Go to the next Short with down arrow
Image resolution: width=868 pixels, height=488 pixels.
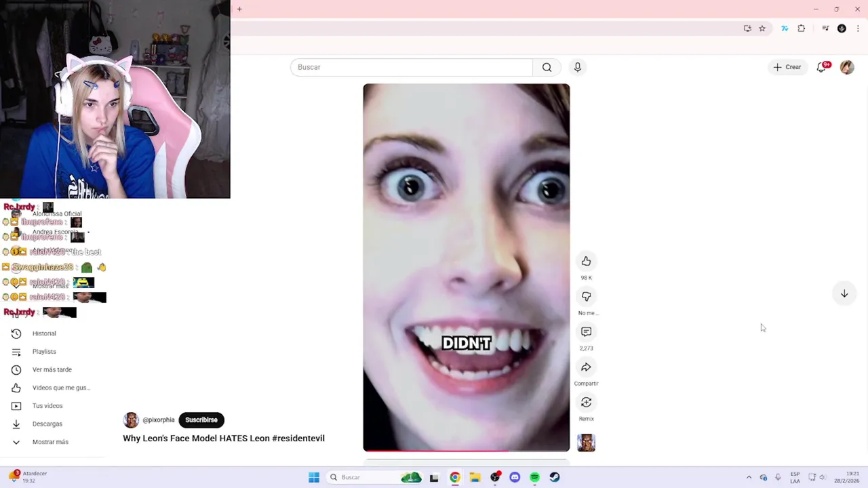click(844, 293)
